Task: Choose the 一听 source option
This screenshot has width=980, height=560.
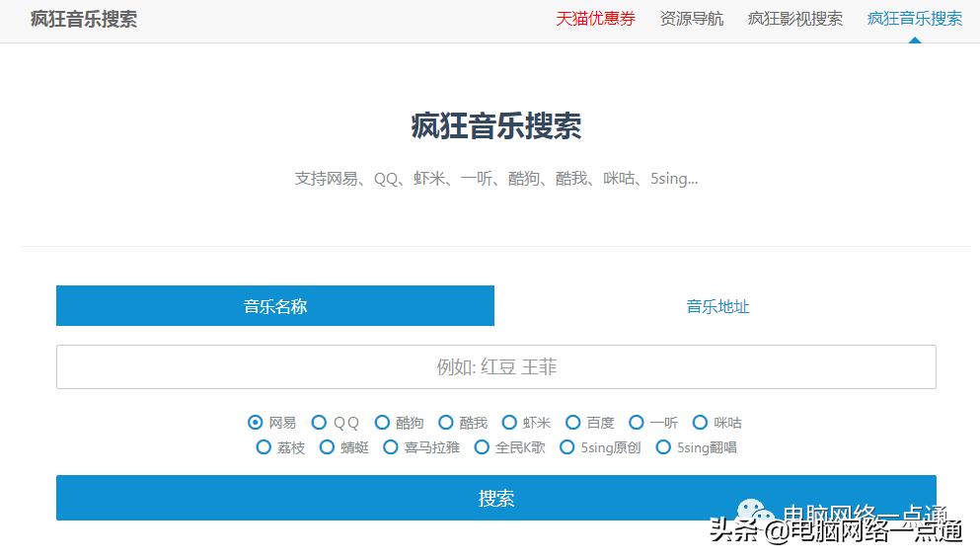Action: 637,423
